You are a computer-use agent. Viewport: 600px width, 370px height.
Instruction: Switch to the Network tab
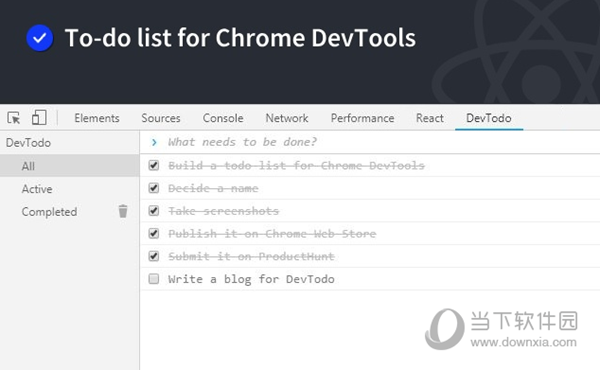pos(287,118)
